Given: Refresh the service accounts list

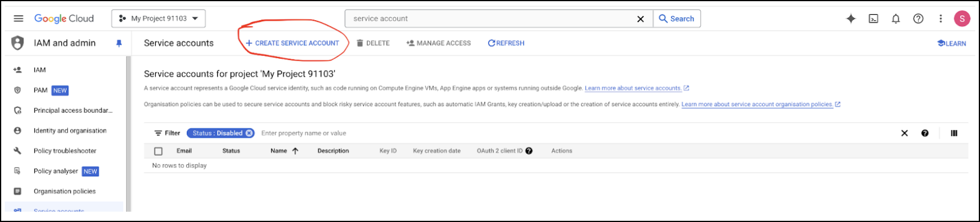Looking at the screenshot, I should point(506,43).
